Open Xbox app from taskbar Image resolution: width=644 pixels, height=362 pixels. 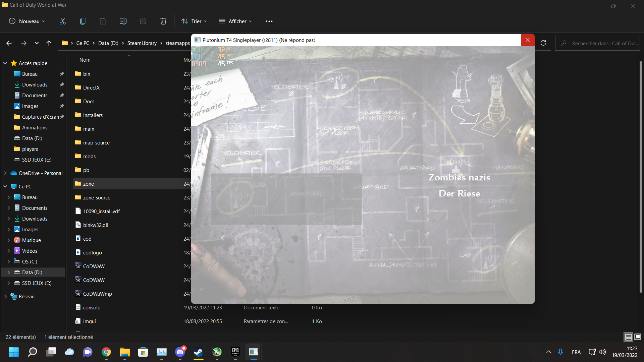pos(217,352)
